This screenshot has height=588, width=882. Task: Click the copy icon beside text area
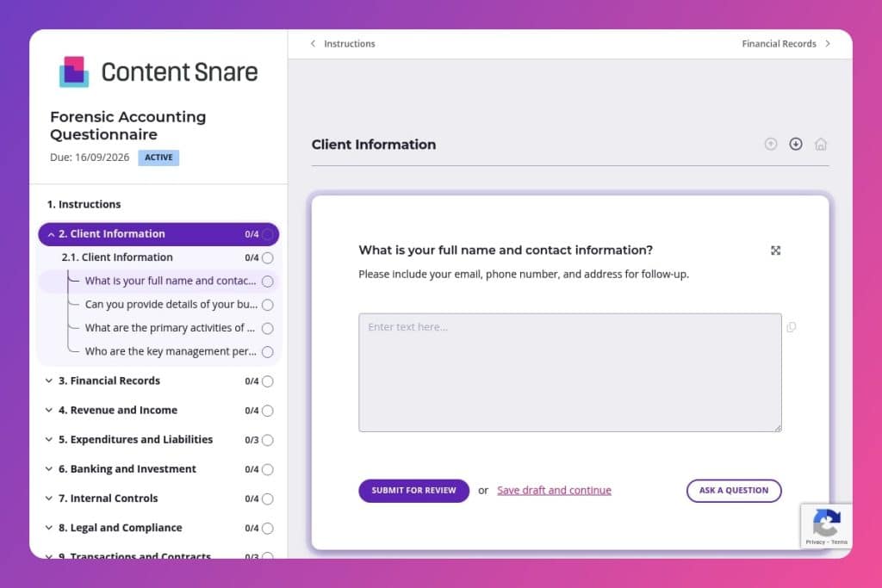[792, 327]
